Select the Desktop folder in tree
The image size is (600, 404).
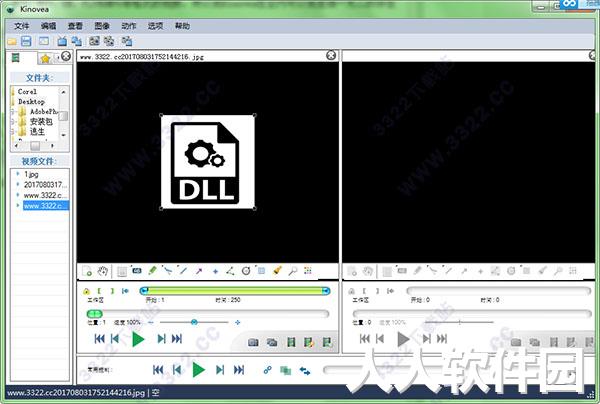pos(31,101)
